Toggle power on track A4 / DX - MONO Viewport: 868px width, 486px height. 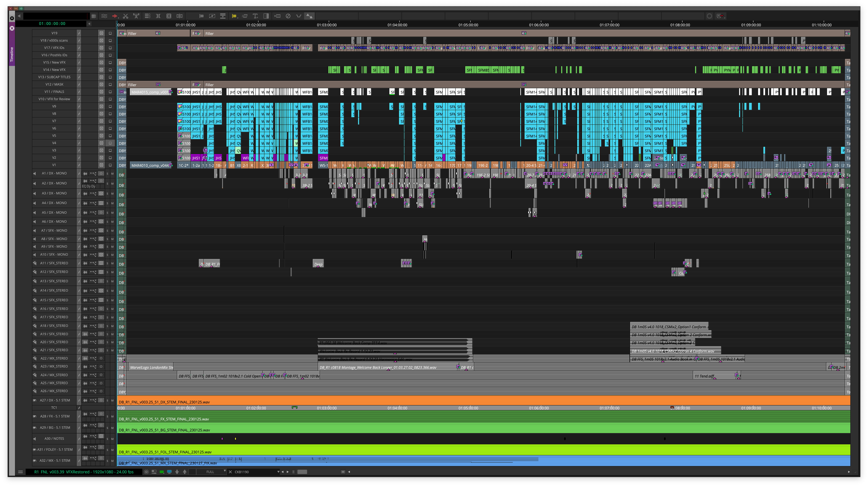[101, 203]
